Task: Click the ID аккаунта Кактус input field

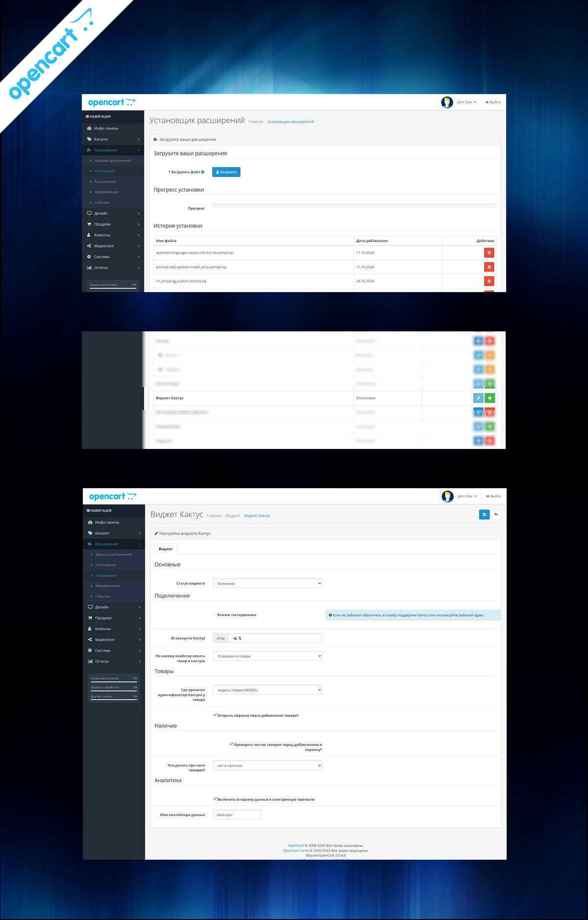Action: [x=275, y=638]
